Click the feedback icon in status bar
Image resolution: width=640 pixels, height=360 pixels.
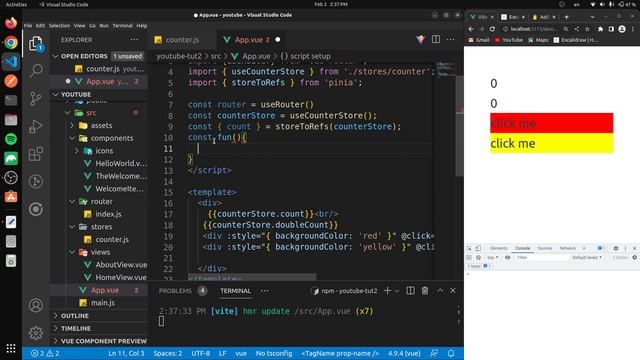tap(434, 353)
